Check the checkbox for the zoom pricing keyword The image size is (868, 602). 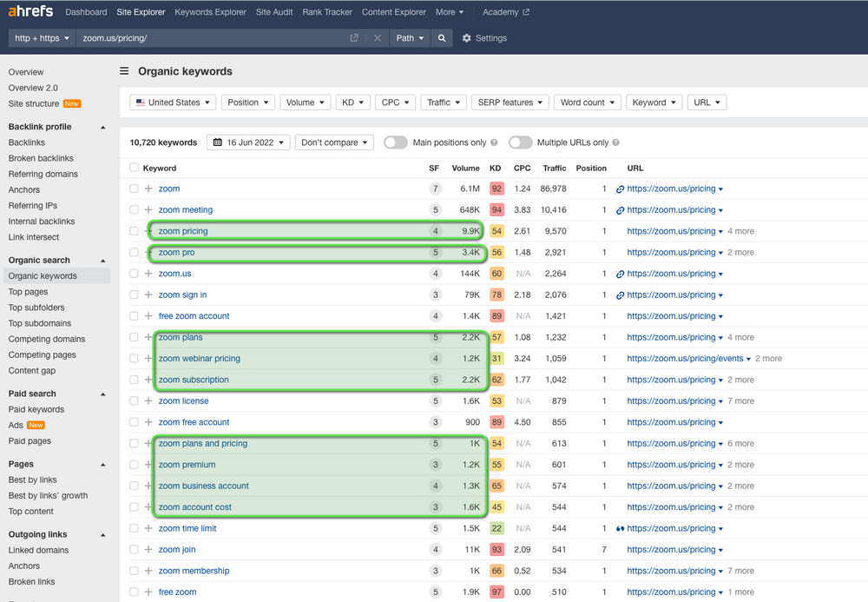click(135, 231)
